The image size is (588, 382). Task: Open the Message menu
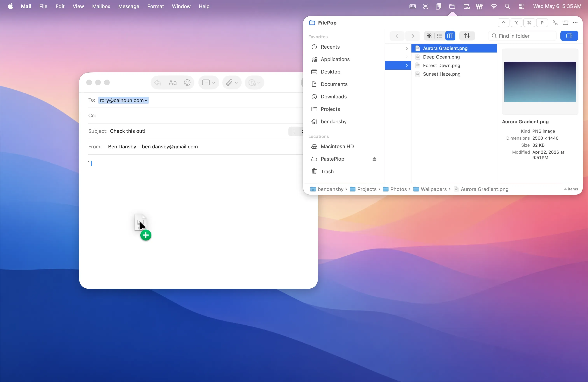[129, 6]
